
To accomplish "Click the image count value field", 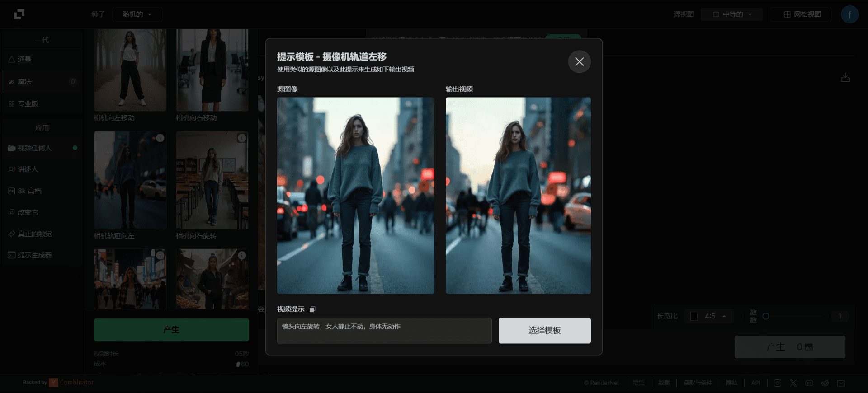I will coord(840,316).
